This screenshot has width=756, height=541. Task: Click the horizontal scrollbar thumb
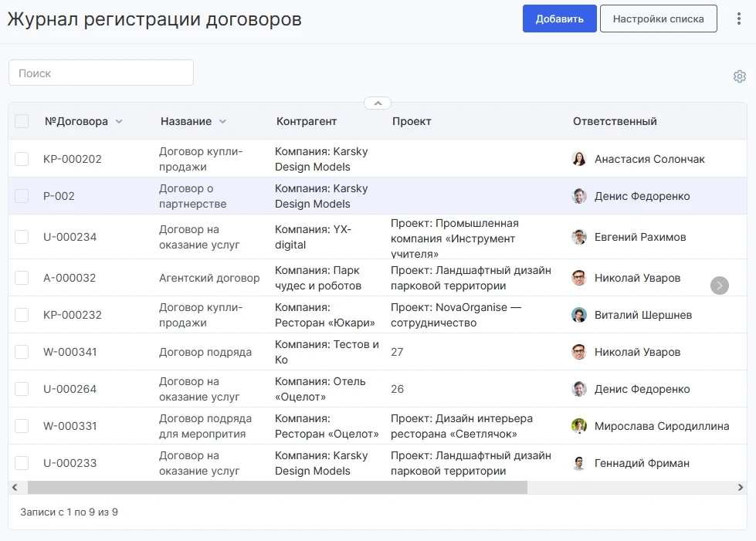(x=277, y=488)
